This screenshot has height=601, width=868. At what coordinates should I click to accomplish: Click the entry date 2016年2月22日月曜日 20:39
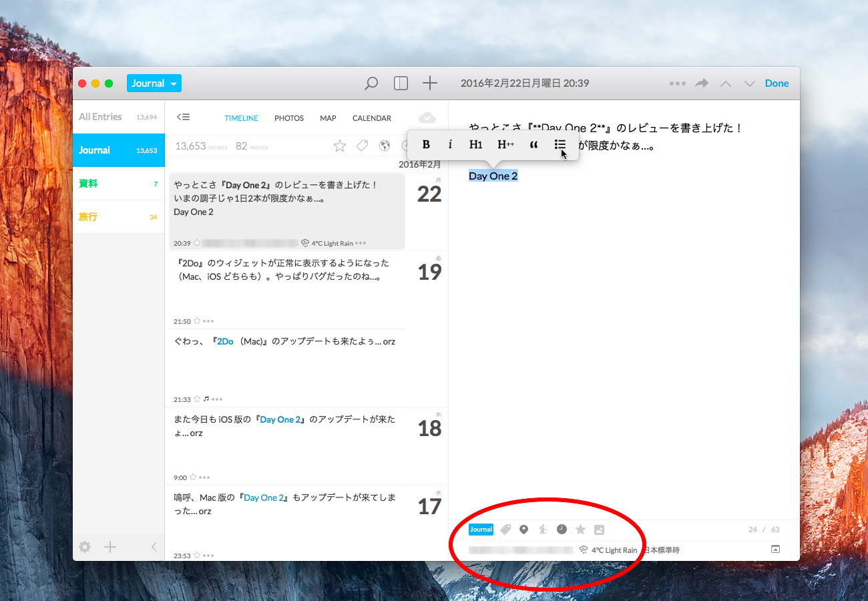(x=525, y=83)
